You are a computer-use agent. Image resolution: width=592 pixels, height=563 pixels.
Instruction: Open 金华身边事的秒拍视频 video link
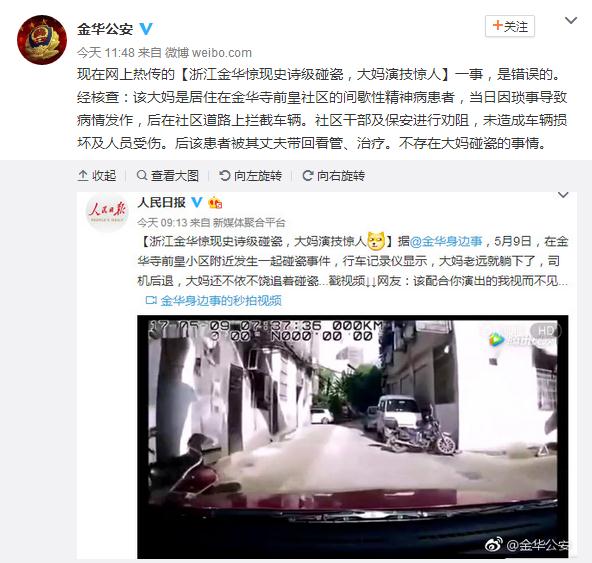coord(214,301)
